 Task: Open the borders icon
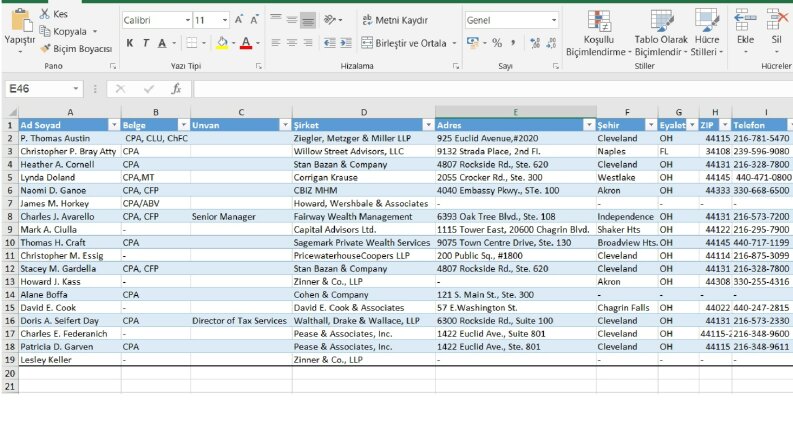tap(192, 43)
